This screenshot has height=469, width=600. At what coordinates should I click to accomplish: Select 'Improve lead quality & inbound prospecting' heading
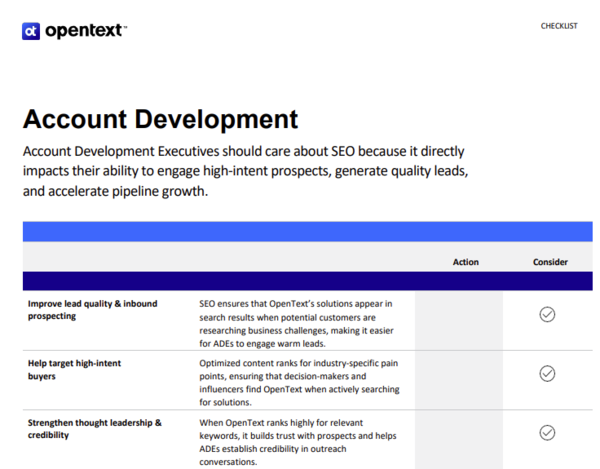coord(92,309)
